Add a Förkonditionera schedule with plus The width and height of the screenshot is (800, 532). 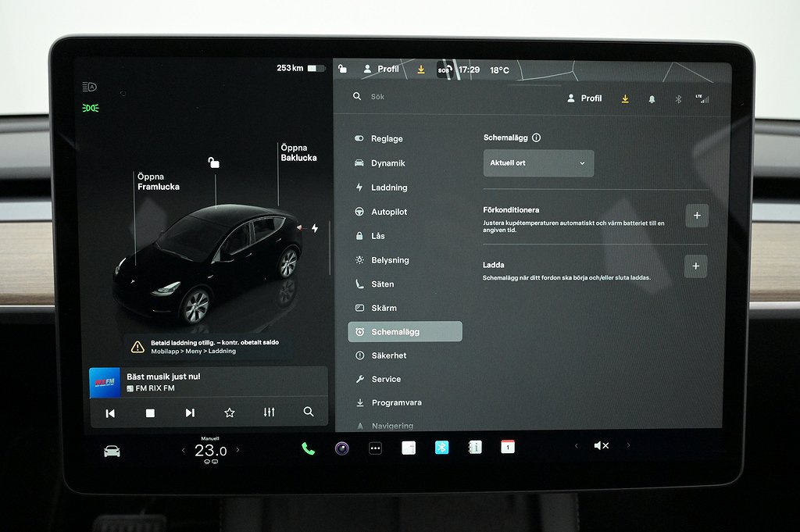(x=696, y=216)
